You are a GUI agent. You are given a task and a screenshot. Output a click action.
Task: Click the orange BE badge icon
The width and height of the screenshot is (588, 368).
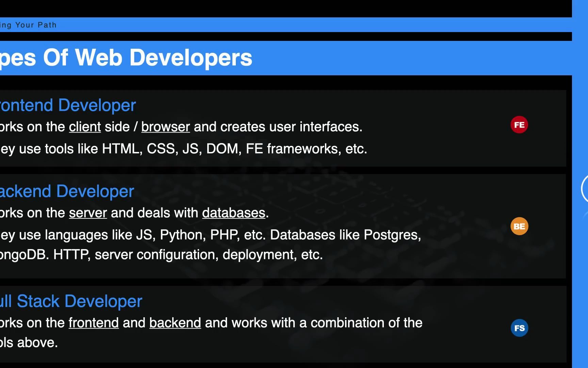[x=519, y=226]
